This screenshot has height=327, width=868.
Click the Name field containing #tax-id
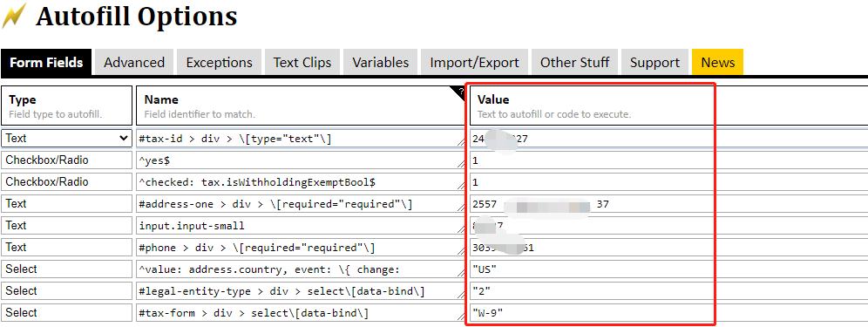click(x=301, y=139)
